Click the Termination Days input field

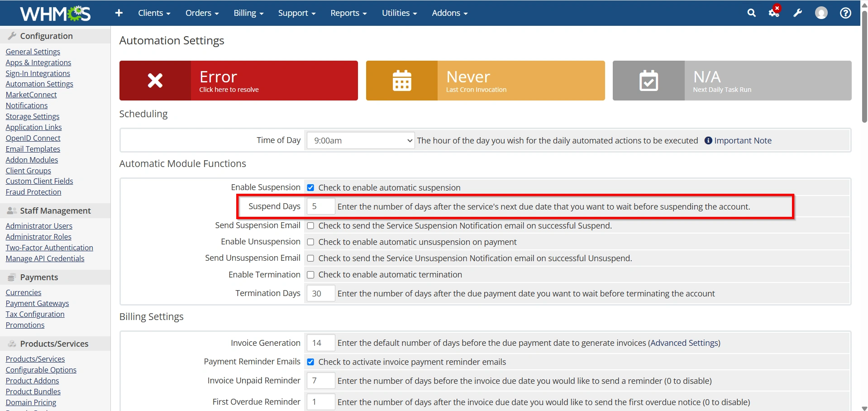[321, 293]
